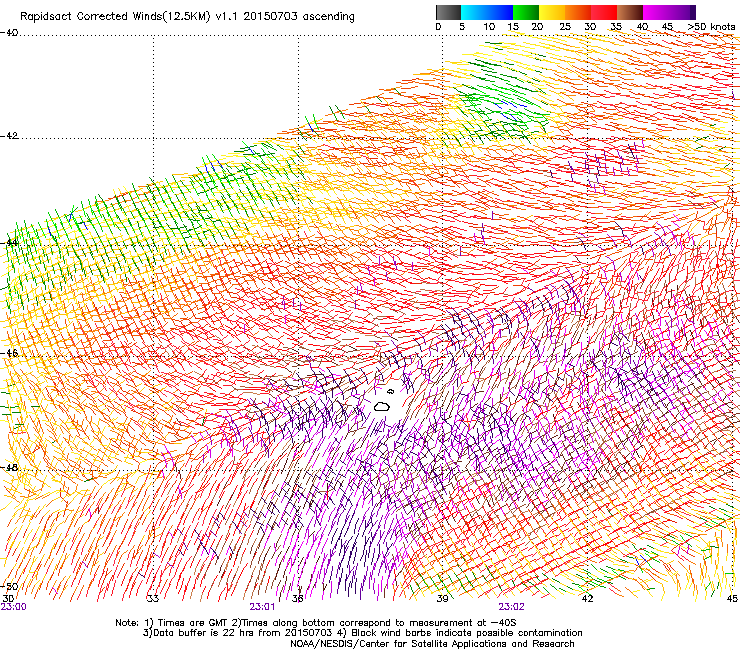Click the '40' label under the color bar
This screenshot has width=740, height=650.
tap(642, 27)
